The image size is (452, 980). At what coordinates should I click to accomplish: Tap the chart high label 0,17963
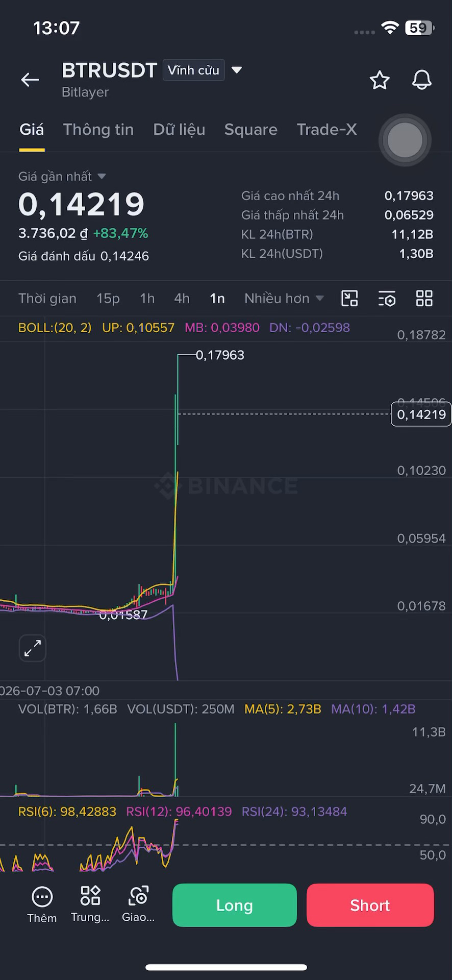[220, 355]
